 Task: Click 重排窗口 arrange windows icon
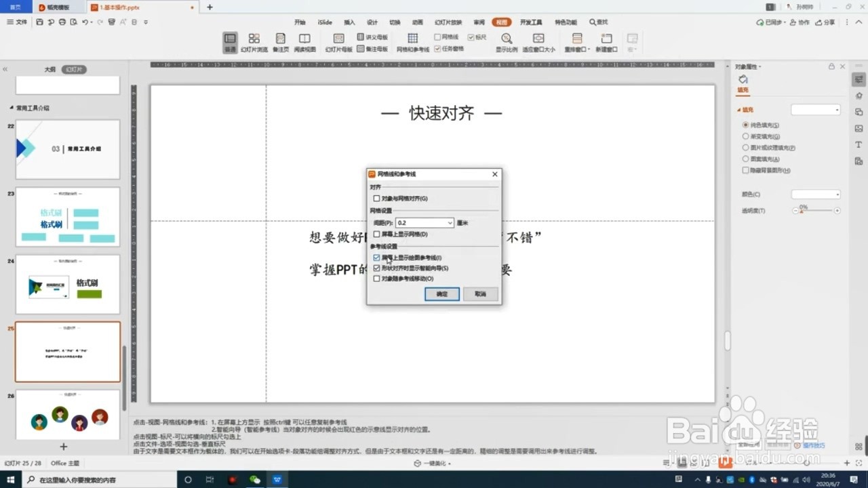pos(576,42)
